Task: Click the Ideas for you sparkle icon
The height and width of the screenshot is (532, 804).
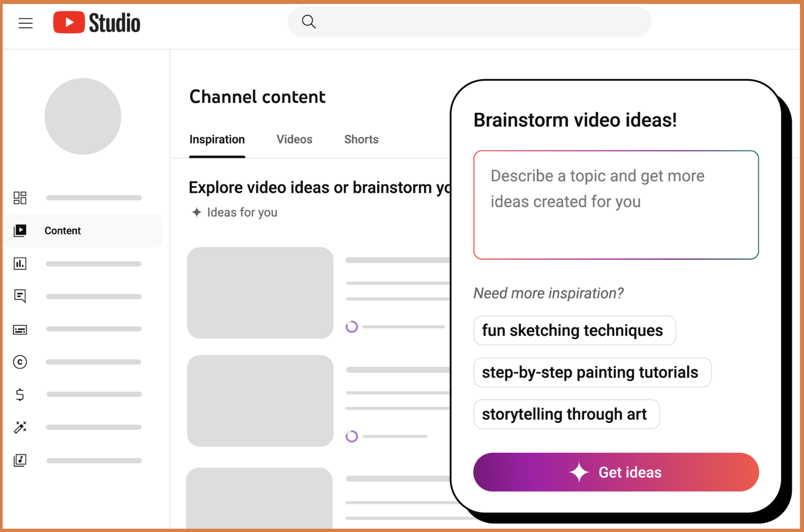Action: coord(196,212)
